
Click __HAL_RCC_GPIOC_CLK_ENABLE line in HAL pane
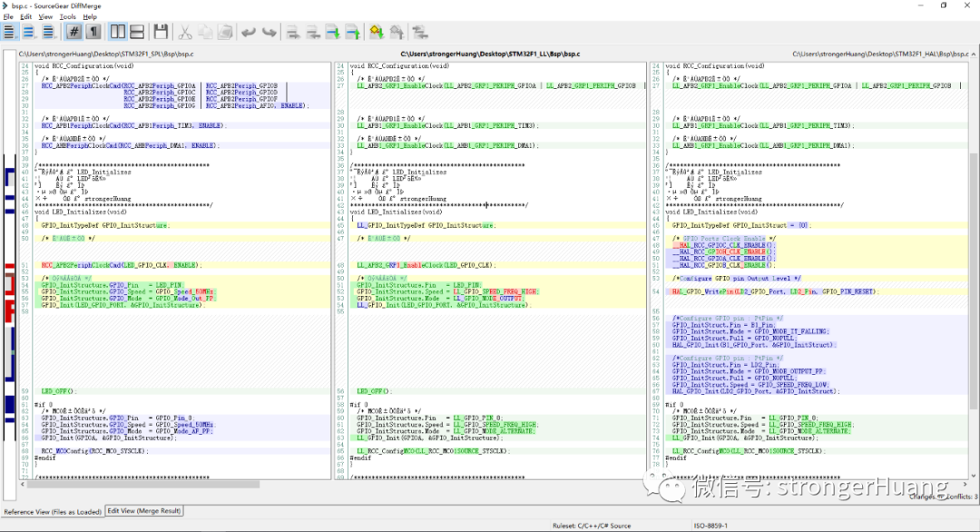[x=723, y=245]
